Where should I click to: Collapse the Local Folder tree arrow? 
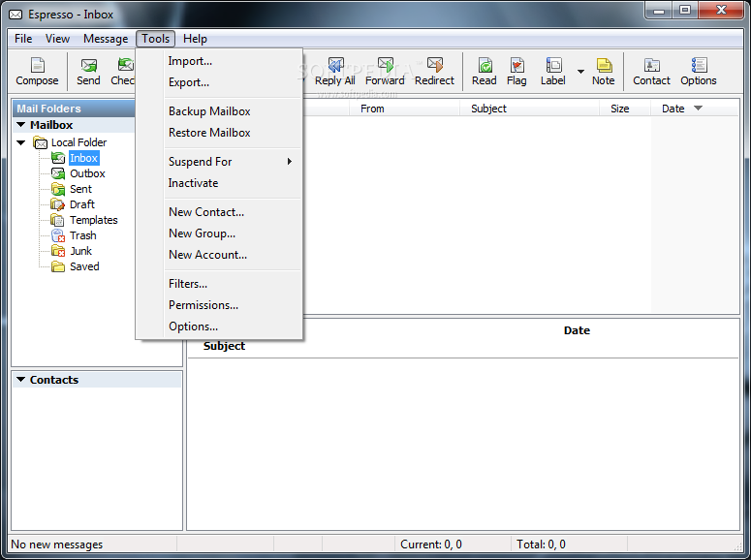pyautogui.click(x=20, y=142)
